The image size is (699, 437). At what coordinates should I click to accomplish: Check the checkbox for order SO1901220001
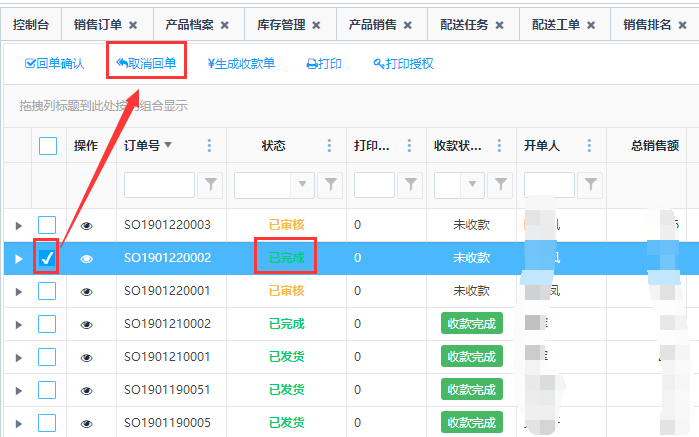pos(48,291)
